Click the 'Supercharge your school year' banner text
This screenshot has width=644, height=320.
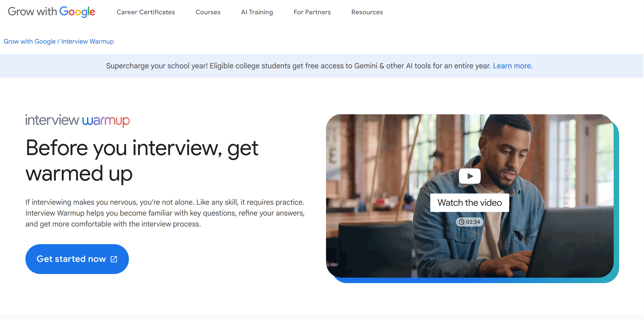point(298,66)
